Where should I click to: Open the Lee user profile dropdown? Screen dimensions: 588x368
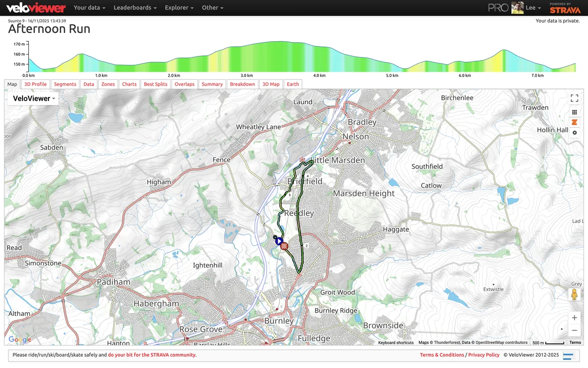pyautogui.click(x=526, y=8)
